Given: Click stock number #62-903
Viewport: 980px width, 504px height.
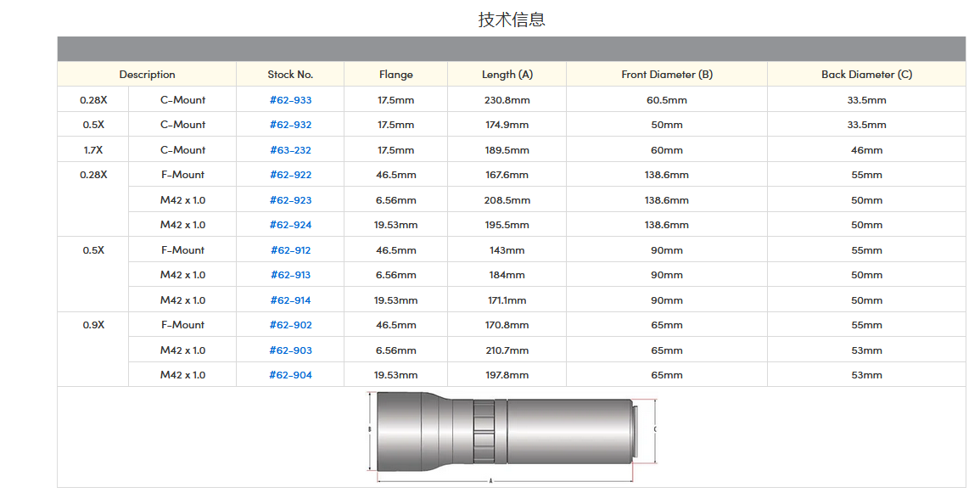Looking at the screenshot, I should 290,350.
